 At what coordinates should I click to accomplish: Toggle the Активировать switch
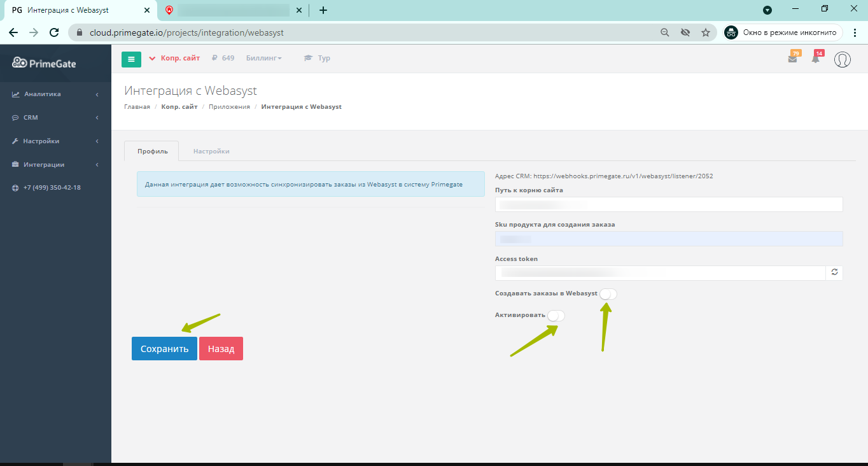click(x=556, y=316)
